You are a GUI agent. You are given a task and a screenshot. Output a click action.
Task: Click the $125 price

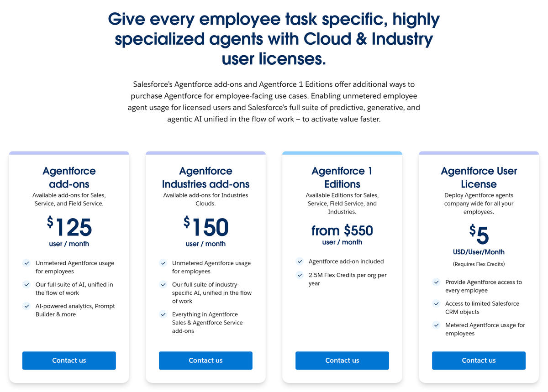pyautogui.click(x=69, y=227)
